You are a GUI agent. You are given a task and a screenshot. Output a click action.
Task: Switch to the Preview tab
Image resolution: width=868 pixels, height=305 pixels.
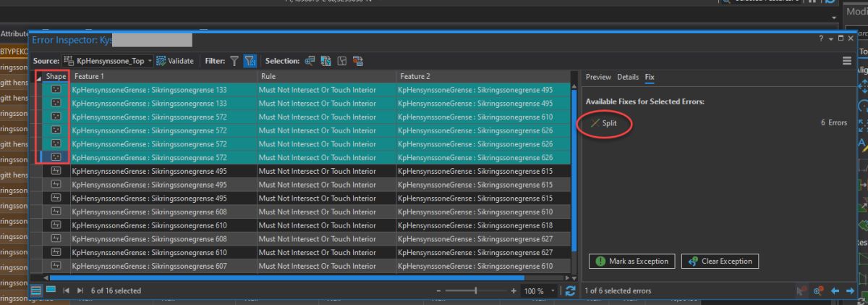tap(598, 77)
